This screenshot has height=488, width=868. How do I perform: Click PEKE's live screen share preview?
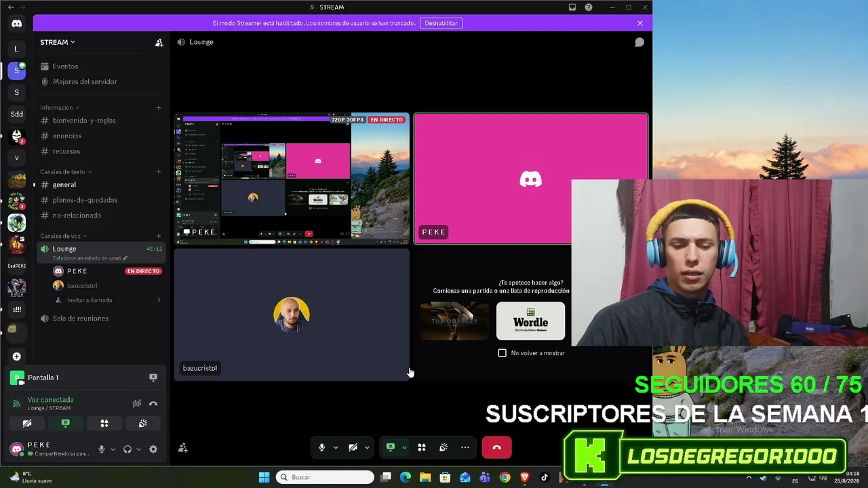(x=292, y=178)
